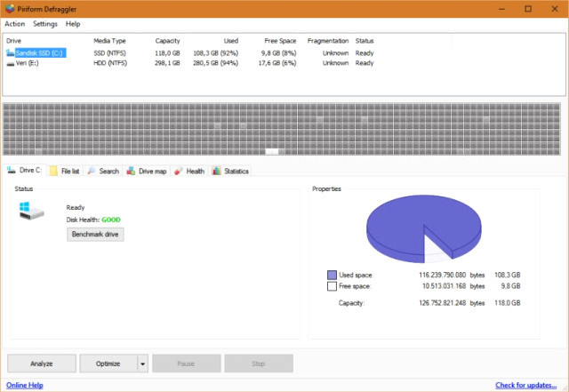Expand the Optimize dropdown arrow
This screenshot has width=569, height=392.
click(143, 364)
